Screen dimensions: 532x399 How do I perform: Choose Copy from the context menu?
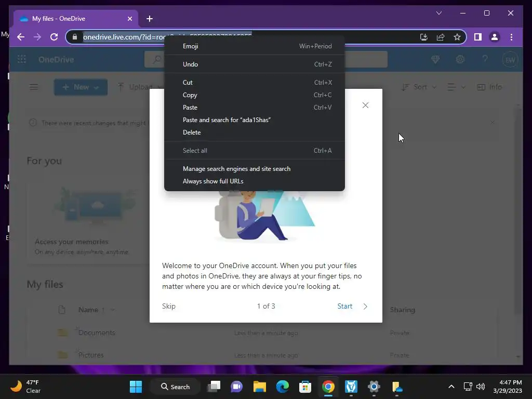[x=255, y=95]
